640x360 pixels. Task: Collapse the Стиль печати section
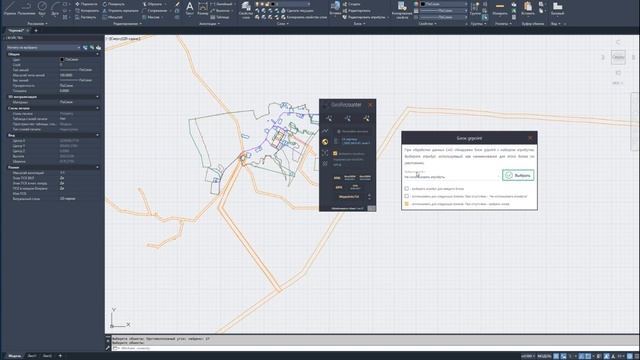point(97,108)
